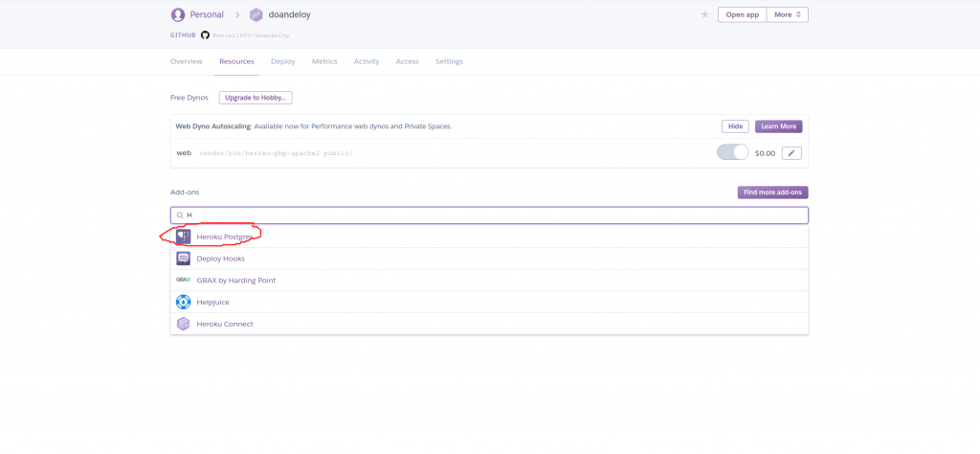The height and width of the screenshot is (454, 980).
Task: Switch to the Deploy tab
Action: 283,61
